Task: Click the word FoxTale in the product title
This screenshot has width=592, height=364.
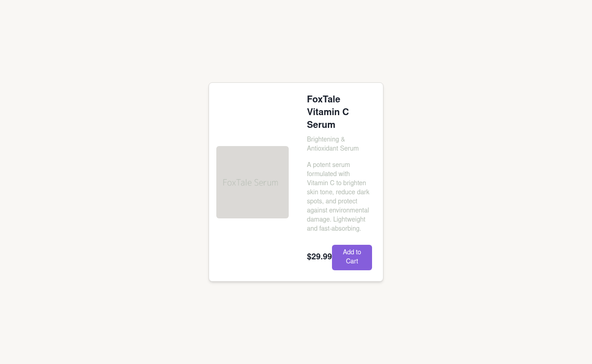Action: pos(323,99)
